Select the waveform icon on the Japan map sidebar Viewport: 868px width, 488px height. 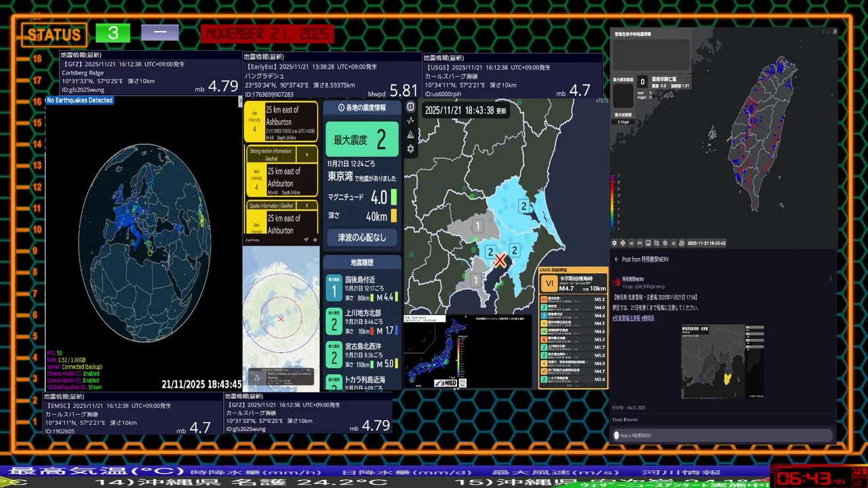click(x=410, y=121)
